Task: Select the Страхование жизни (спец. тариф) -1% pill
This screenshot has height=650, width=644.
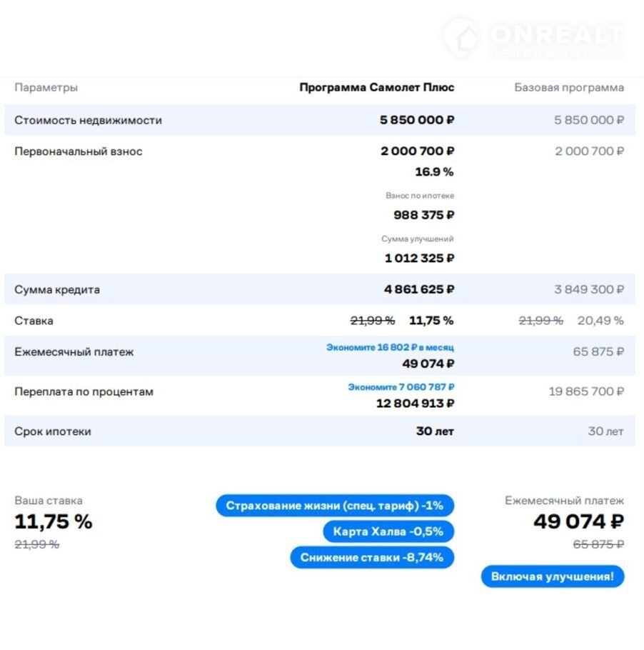Action: (335, 506)
